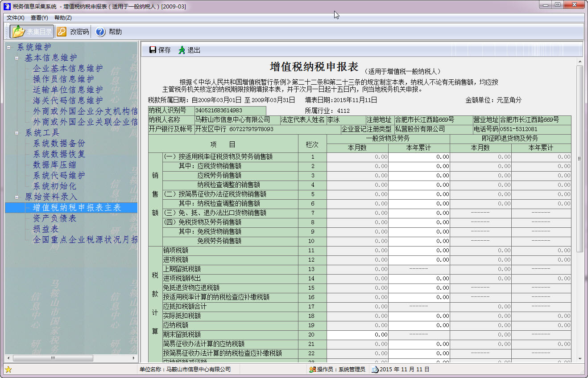Click the 表集目录 folder icon
Viewport: 588px width, 378px height.
coord(18,32)
